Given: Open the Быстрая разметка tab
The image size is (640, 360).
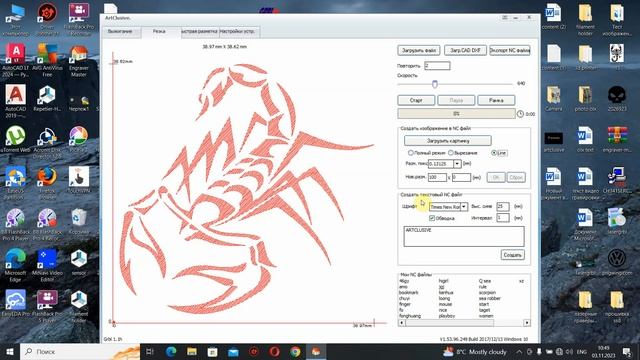Looking at the screenshot, I should (200, 31).
